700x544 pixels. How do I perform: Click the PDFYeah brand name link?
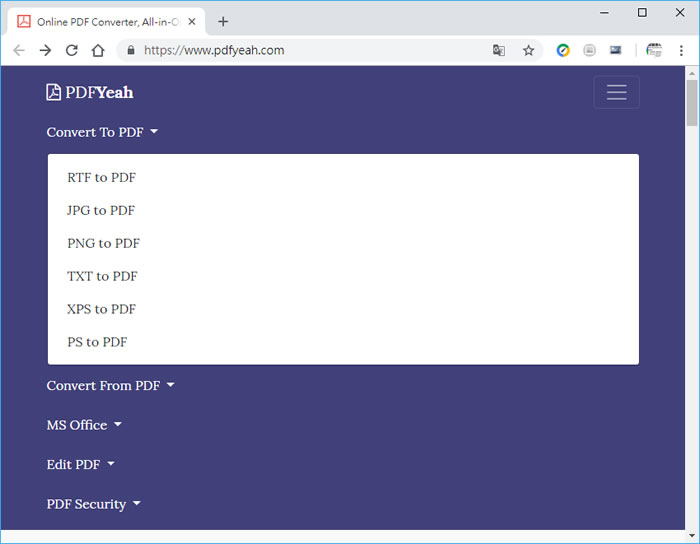click(99, 92)
